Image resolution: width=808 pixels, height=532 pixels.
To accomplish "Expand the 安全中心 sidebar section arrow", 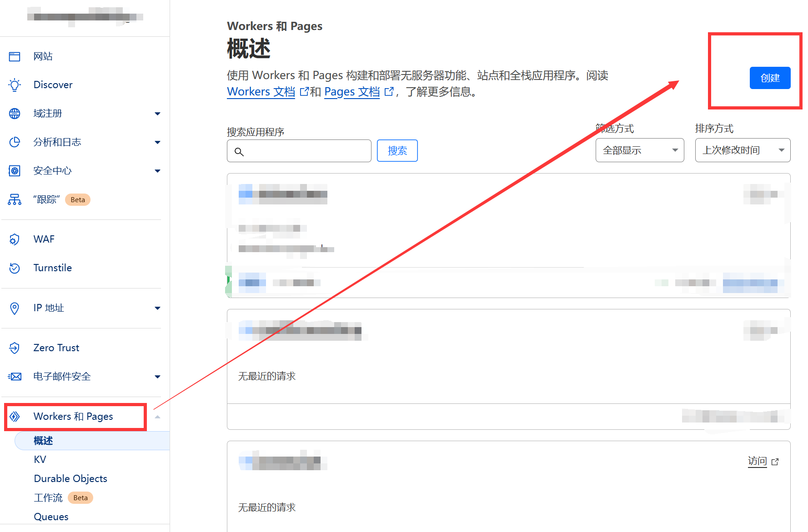I will click(157, 171).
